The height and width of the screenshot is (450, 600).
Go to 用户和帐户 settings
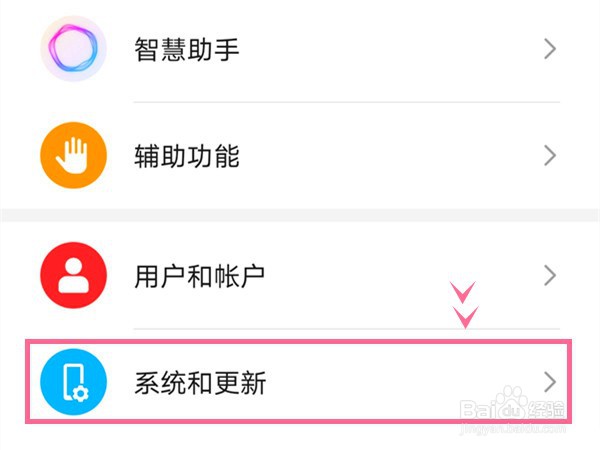[200, 274]
